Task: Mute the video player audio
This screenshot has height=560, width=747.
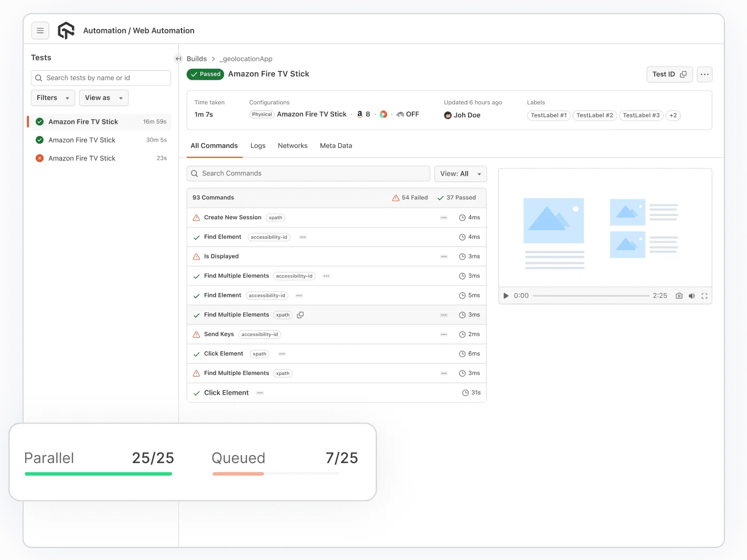Action: (x=691, y=296)
